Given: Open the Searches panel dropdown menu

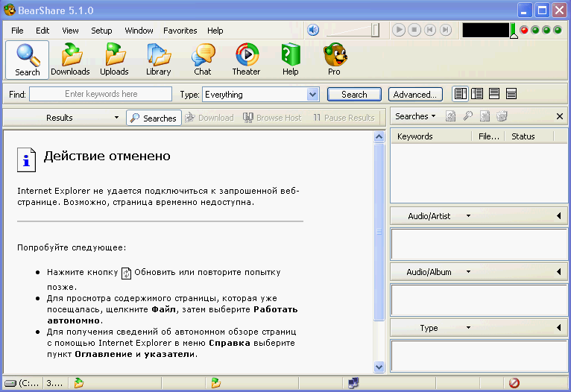Looking at the screenshot, I should coord(415,116).
